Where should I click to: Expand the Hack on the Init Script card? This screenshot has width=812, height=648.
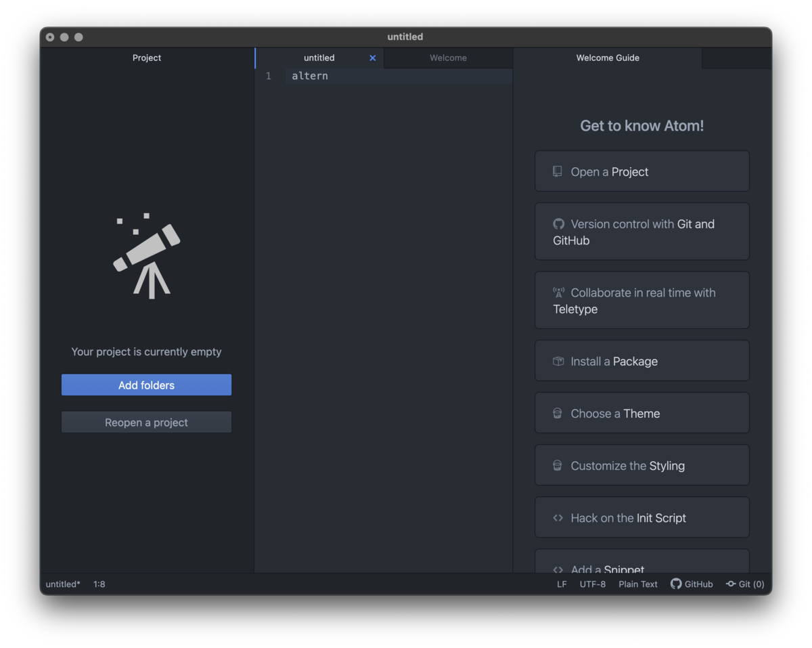click(642, 517)
